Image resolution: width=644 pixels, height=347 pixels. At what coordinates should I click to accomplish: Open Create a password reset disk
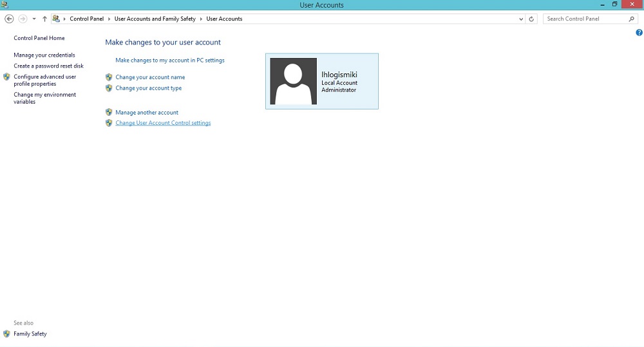tap(48, 66)
